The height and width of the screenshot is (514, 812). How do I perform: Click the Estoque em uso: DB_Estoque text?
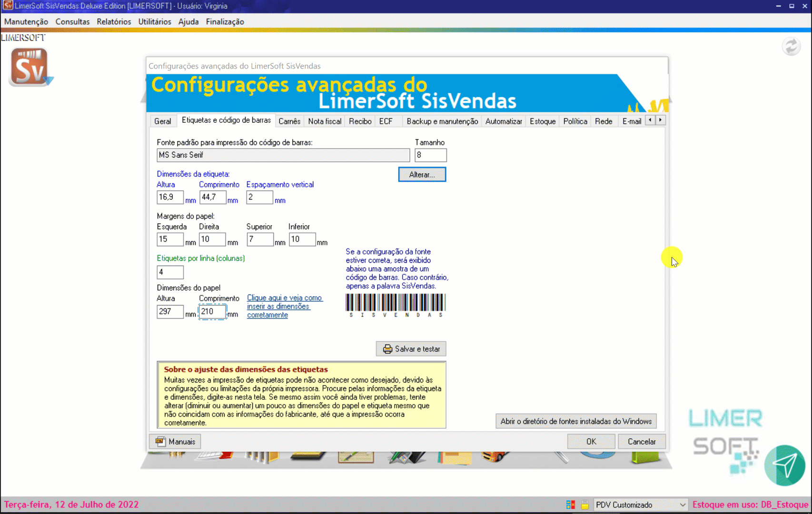[x=750, y=504]
